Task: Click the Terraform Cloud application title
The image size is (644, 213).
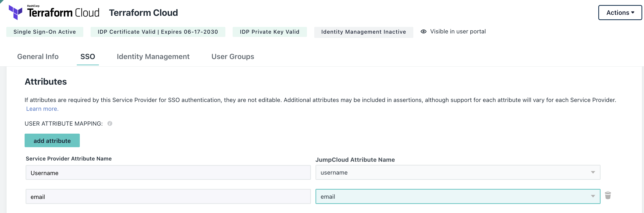Action: (x=143, y=13)
